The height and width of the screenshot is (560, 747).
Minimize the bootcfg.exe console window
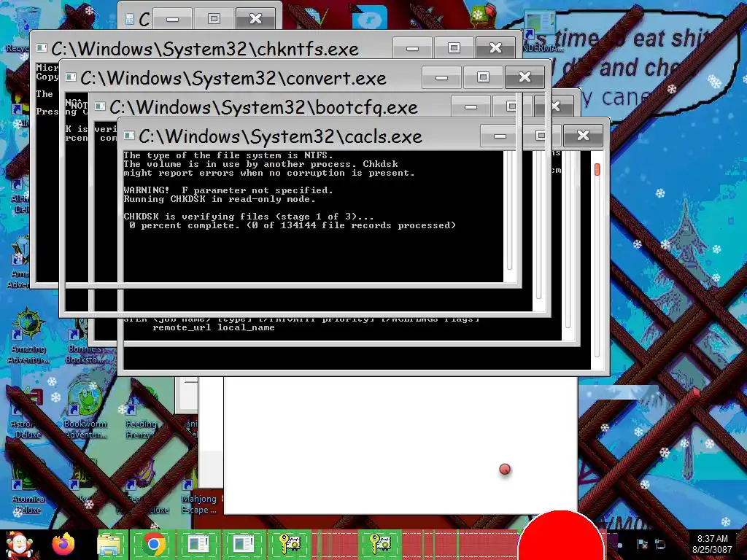coord(471,106)
